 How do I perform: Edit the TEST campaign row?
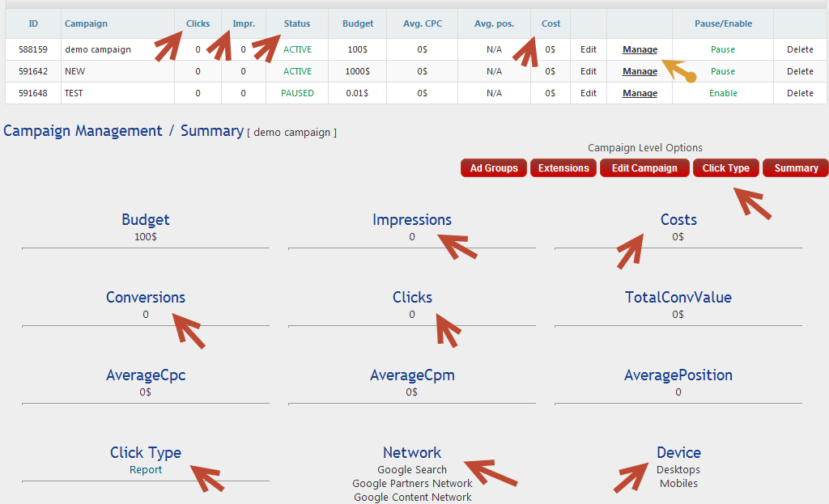[x=588, y=93]
